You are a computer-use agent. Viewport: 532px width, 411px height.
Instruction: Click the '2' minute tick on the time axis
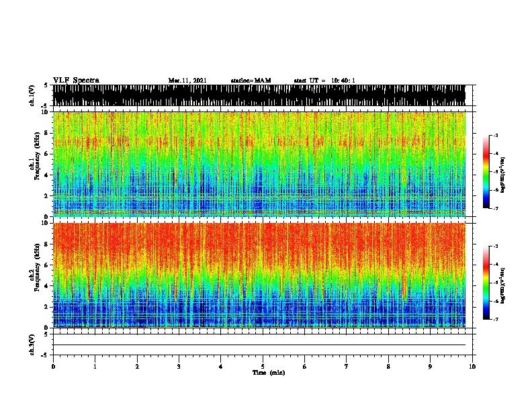point(137,367)
